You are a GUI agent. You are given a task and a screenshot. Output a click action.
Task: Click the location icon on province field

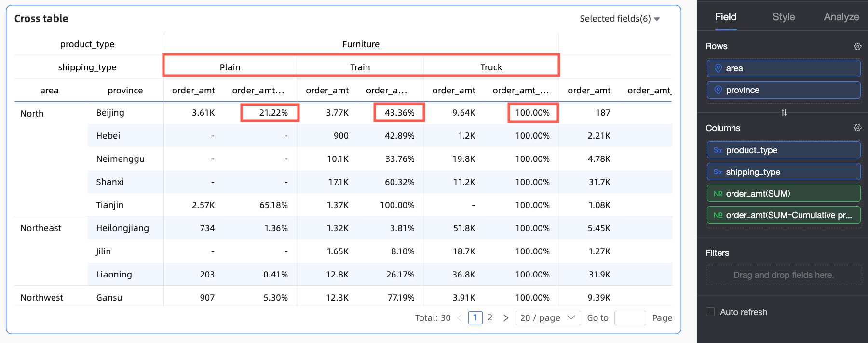click(x=718, y=90)
